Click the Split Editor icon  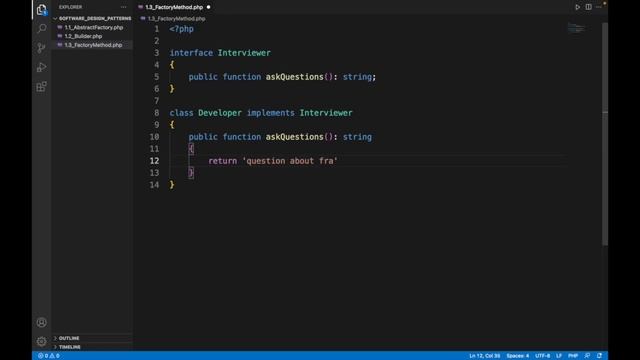click(x=589, y=7)
